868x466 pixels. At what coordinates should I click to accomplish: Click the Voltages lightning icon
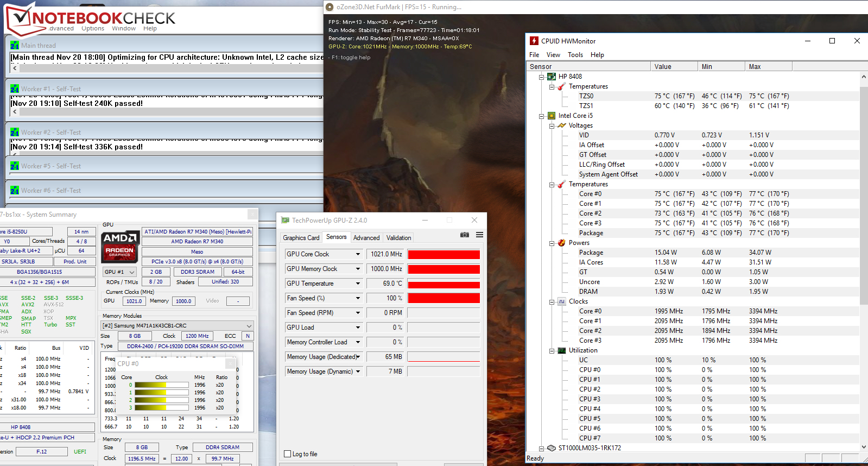[x=561, y=125]
